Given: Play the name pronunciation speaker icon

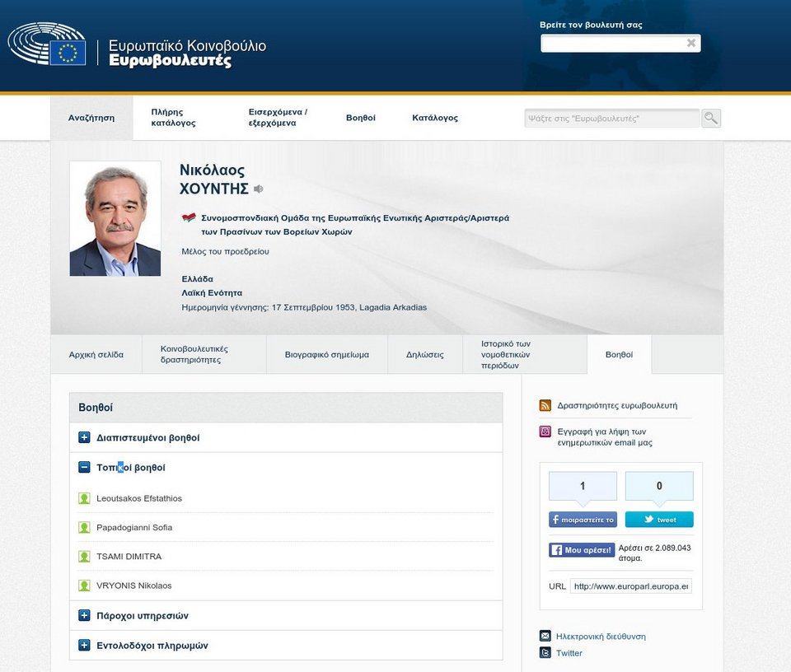Looking at the screenshot, I should coord(259,189).
